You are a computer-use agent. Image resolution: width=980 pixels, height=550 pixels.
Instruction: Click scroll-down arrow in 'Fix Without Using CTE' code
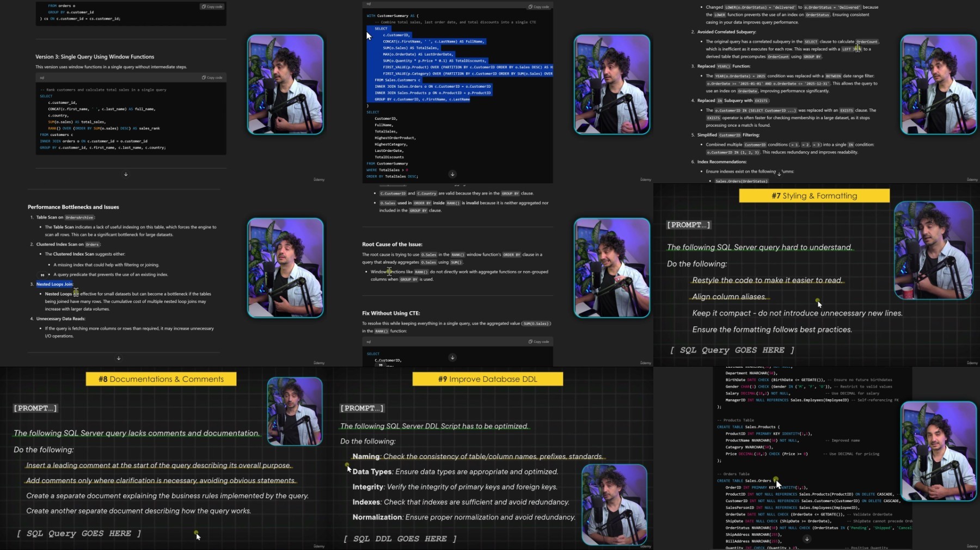[452, 357]
